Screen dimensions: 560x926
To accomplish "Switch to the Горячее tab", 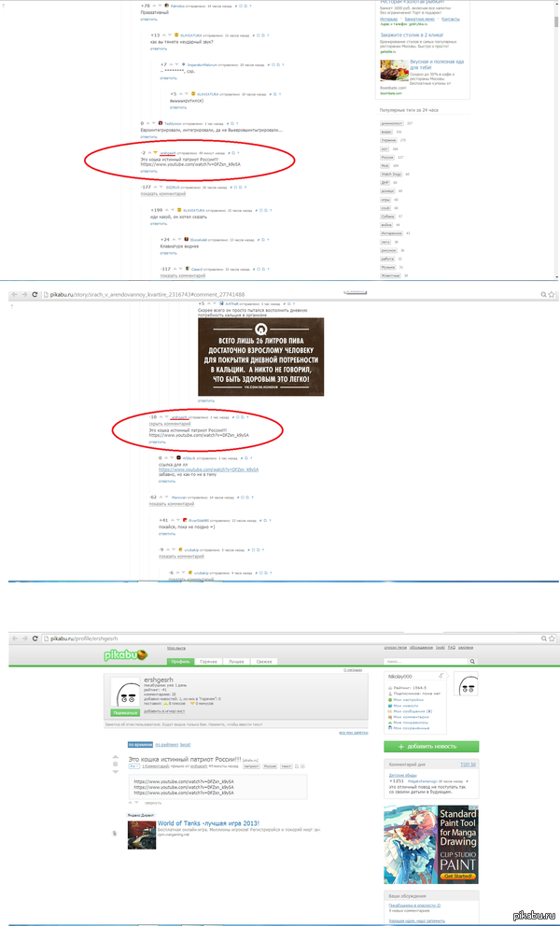I will pos(208,661).
